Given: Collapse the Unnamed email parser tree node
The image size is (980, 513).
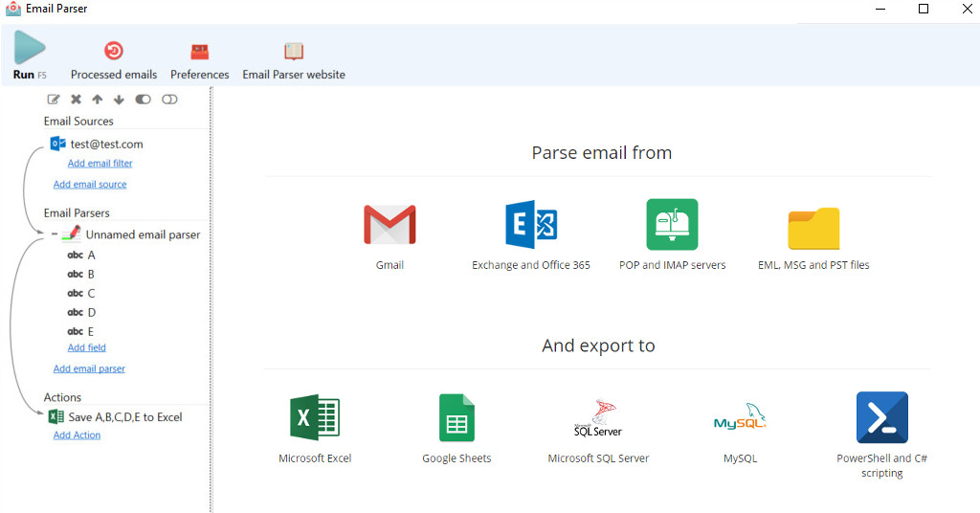Looking at the screenshot, I should click(x=54, y=234).
